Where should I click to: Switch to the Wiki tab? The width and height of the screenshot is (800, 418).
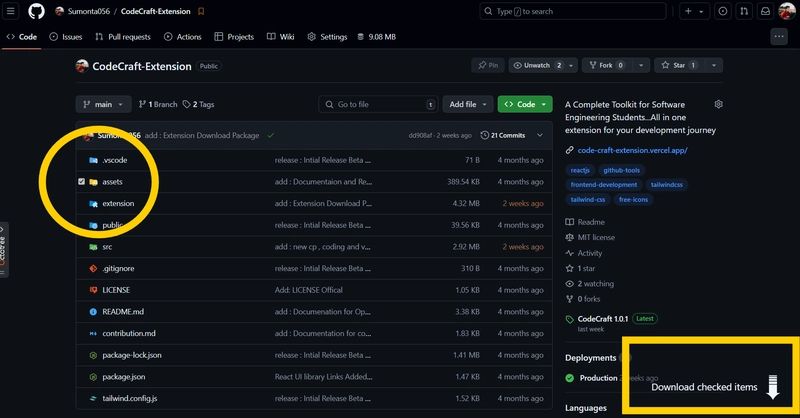pyautogui.click(x=281, y=37)
